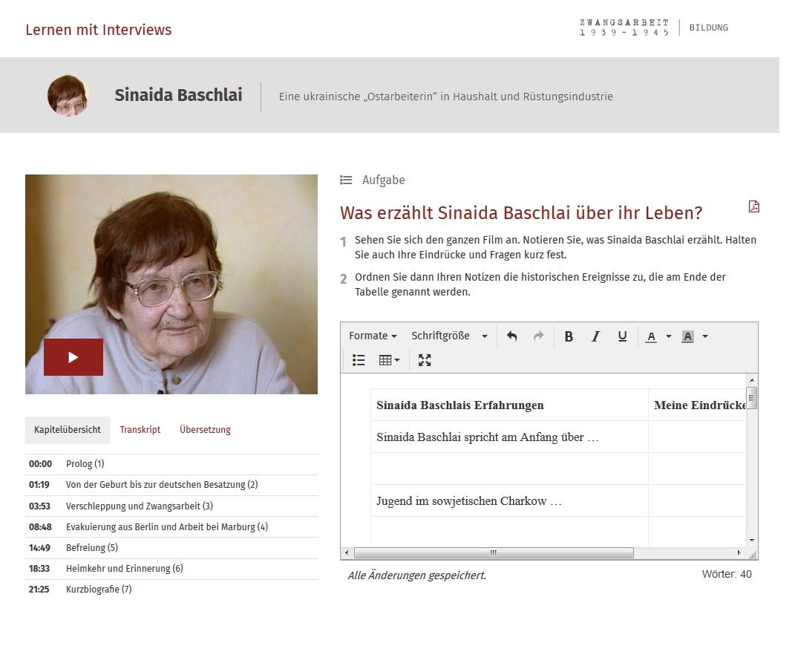Jump to Kurzbiografie (7) chapter
Viewport: 798px width, 672px height.
coord(171,590)
